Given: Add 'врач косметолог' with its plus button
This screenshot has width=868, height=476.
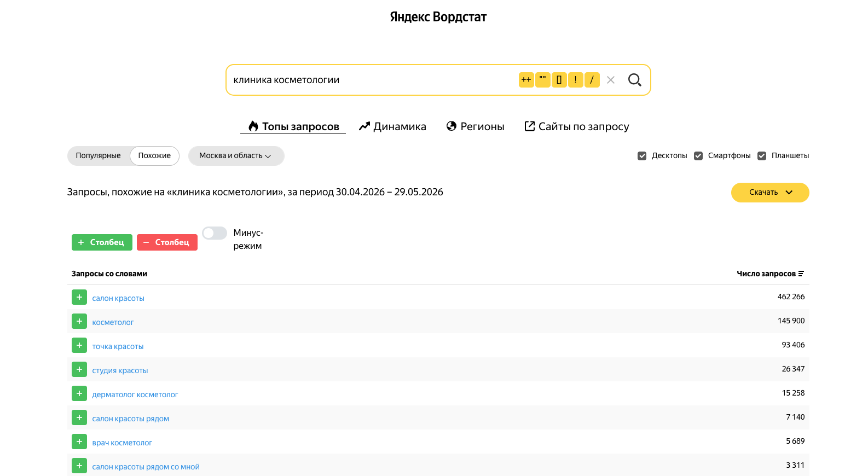Looking at the screenshot, I should [79, 442].
